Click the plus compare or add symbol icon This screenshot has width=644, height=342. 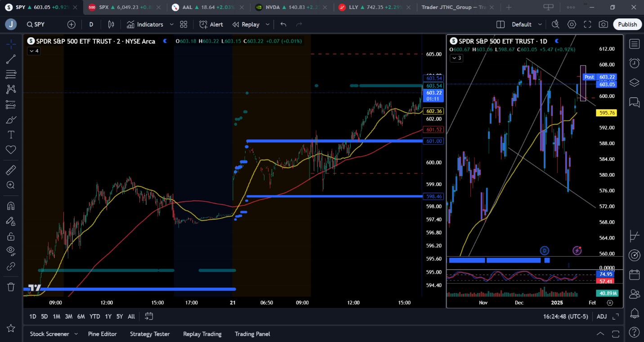72,24
